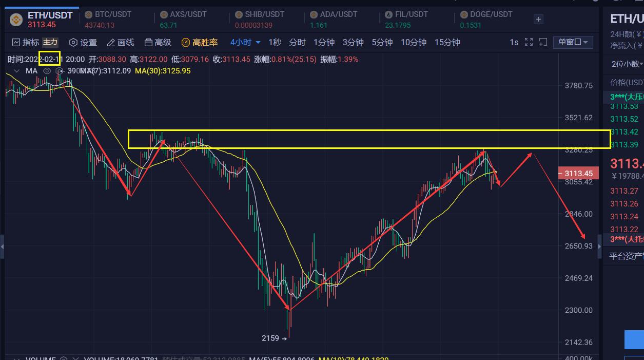
Task: Click the ETH coin logo icon
Action: click(16, 20)
